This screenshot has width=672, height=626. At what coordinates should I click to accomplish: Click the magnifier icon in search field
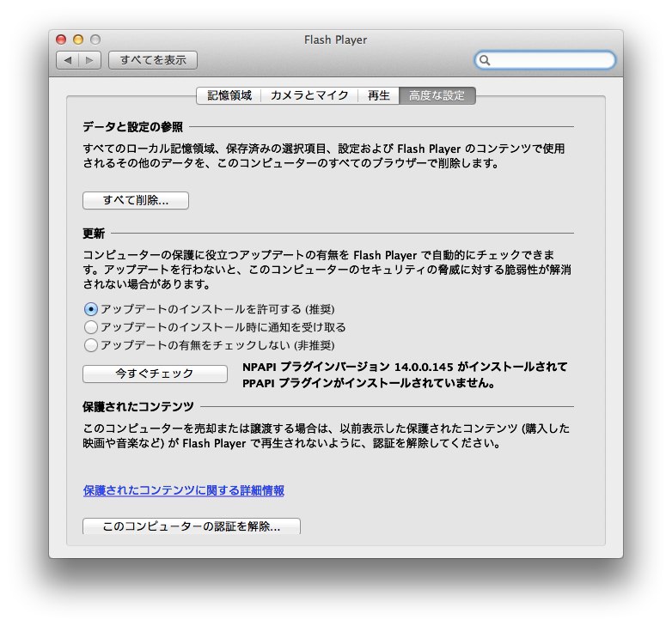485,60
